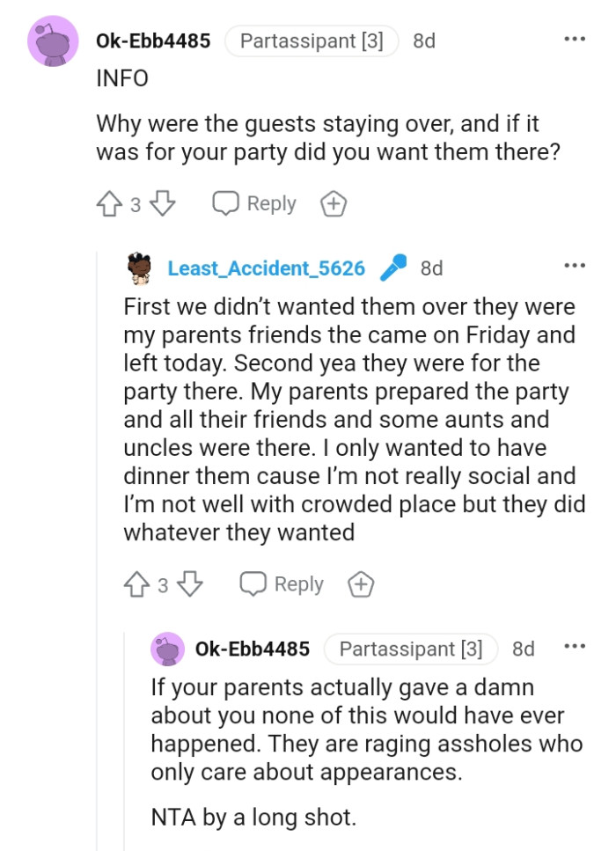616x851 pixels.
Task: Open the overflow menu on the INFO comment
Action: click(x=574, y=39)
